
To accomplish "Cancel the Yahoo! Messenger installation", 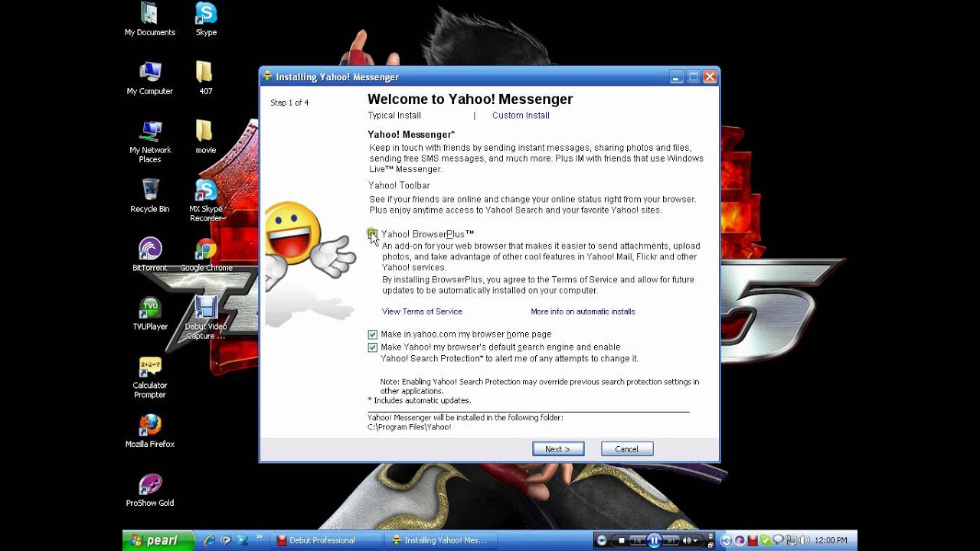I will pyautogui.click(x=627, y=449).
